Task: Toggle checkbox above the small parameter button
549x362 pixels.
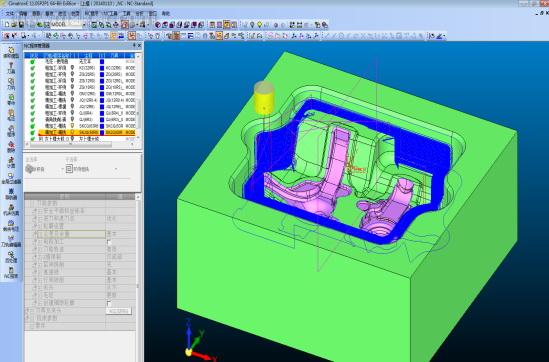Action: (x=109, y=303)
